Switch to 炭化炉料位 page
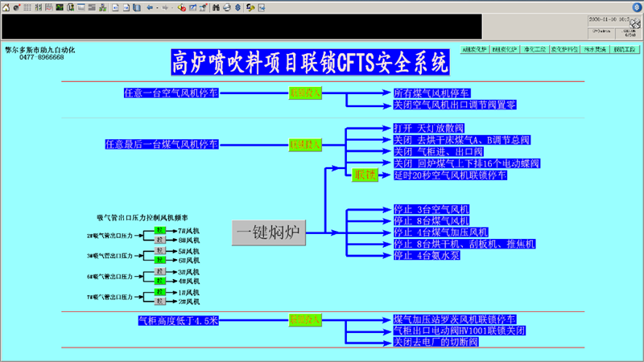 [565, 49]
